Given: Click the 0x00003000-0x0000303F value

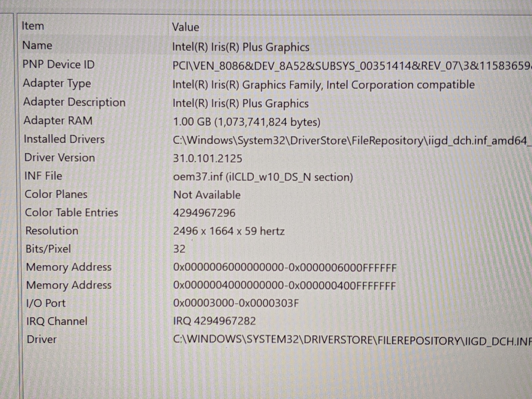Looking at the screenshot, I should click(x=236, y=303).
